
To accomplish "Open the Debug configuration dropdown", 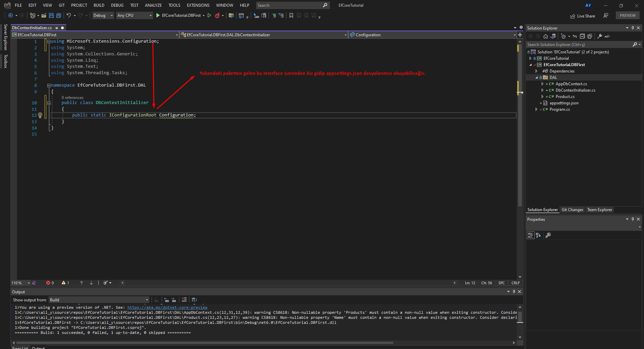I will pos(103,15).
